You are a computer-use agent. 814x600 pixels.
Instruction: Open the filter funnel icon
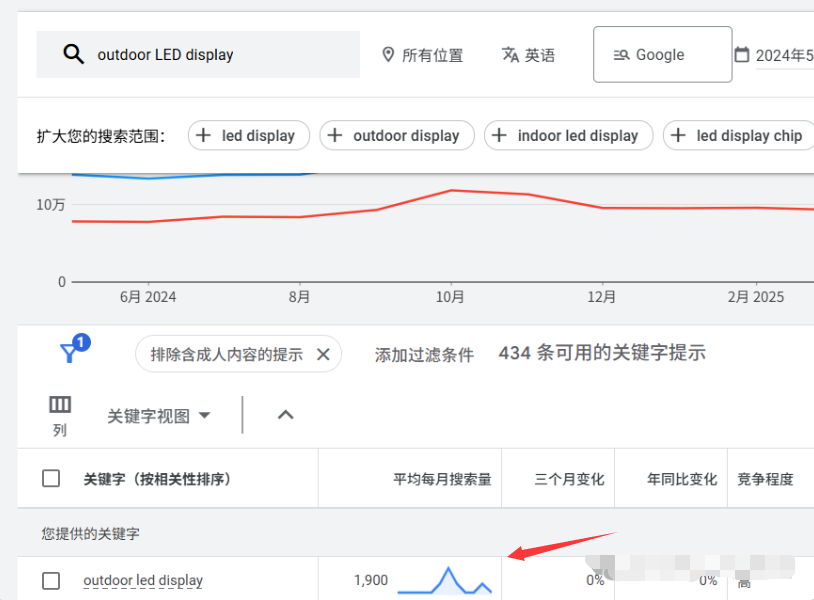click(x=69, y=353)
